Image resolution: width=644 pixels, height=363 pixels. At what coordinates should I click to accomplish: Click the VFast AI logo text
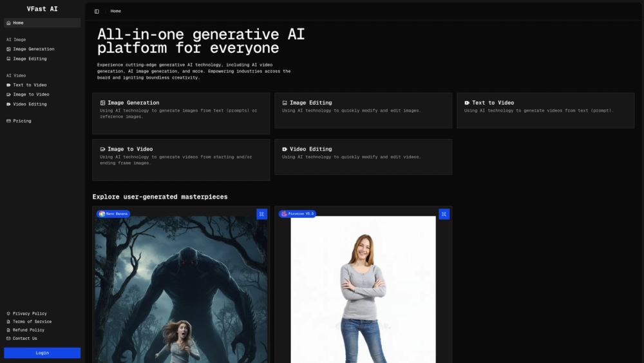pyautogui.click(x=43, y=9)
